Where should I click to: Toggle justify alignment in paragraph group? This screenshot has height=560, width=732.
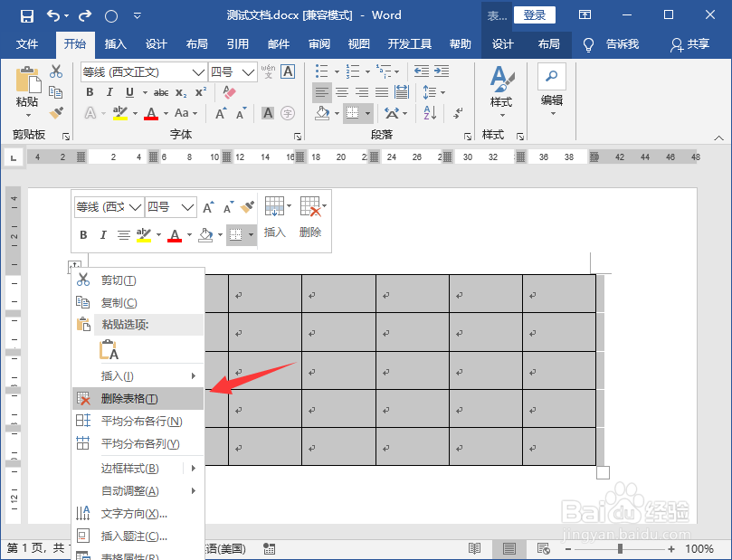tap(382, 92)
